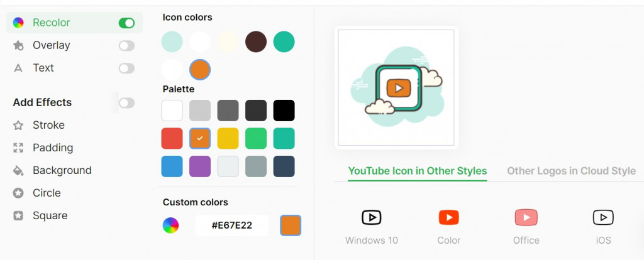644x260 pixels.
Task: Pick gray-green from the palette
Action: (x=256, y=166)
